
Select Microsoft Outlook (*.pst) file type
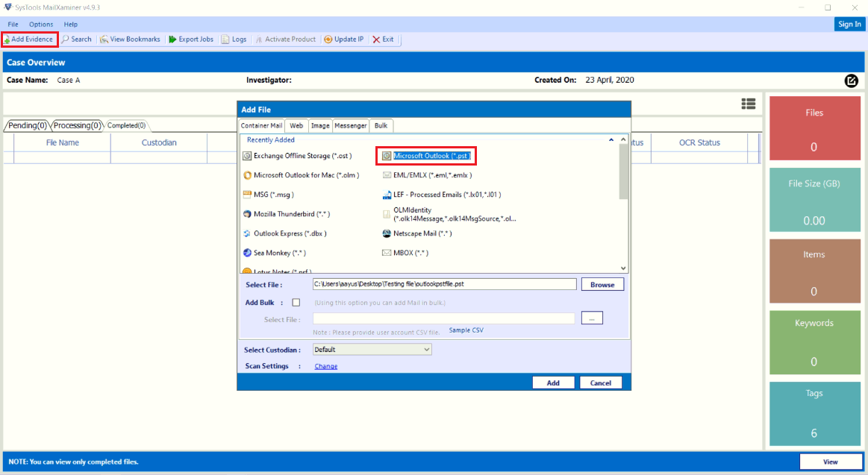[426, 156]
